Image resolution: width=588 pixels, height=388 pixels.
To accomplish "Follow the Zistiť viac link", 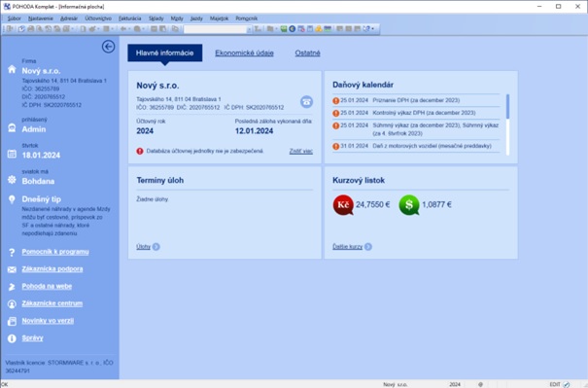I will 300,152.
